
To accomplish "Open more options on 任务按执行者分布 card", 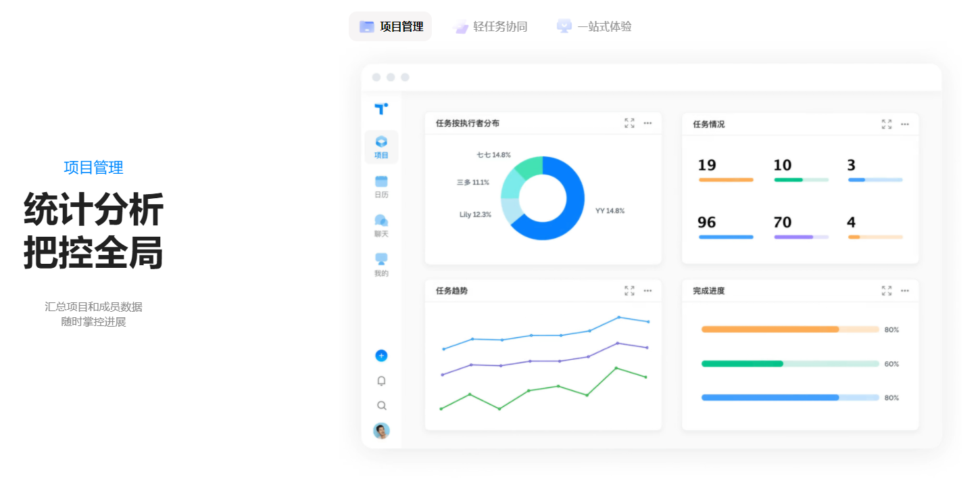I will 647,123.
